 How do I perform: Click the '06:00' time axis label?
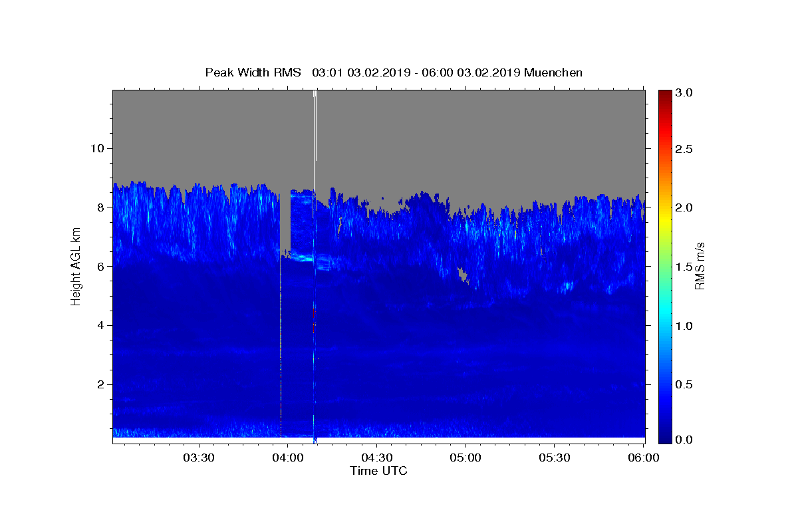click(x=643, y=458)
